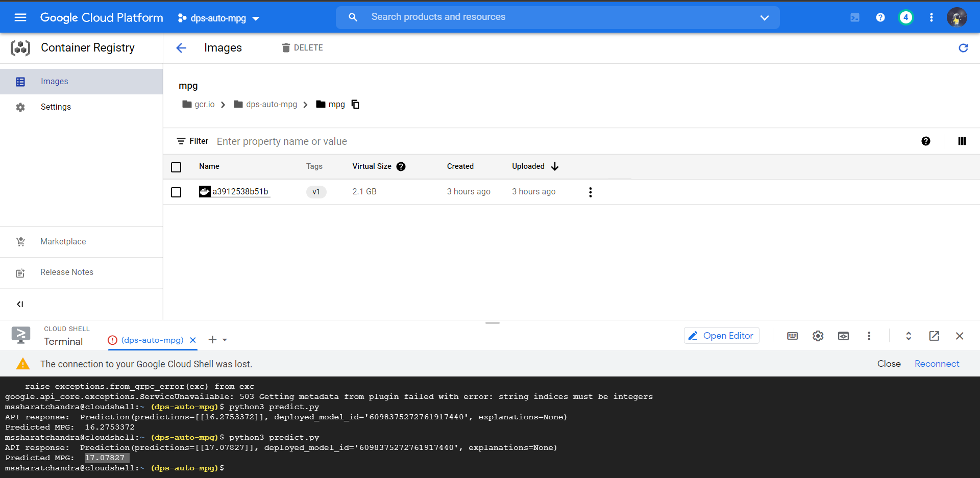Select the a3912538b51b image checkbox
Viewport: 980px width, 478px height.
click(176, 192)
